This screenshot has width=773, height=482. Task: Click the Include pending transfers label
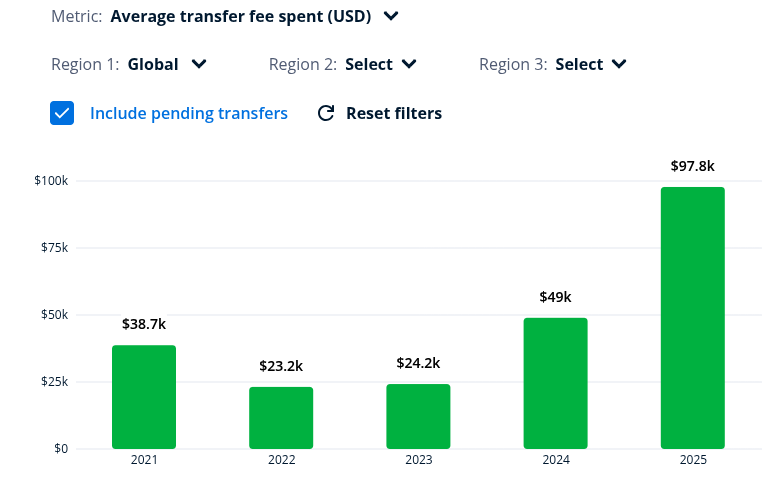(189, 113)
